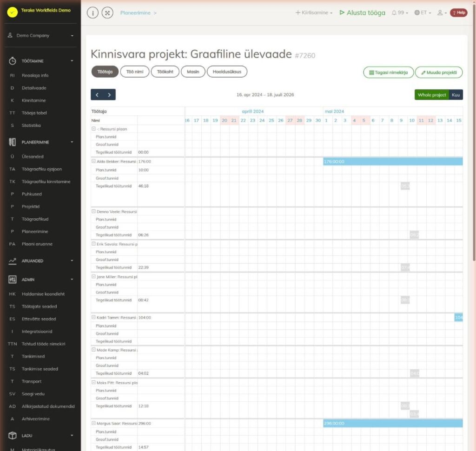Go to previous period with left arrow
The width and height of the screenshot is (476, 451).
[x=97, y=95]
